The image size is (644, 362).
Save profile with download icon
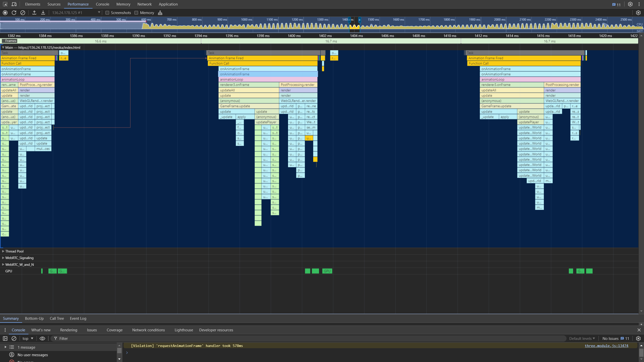43,13
